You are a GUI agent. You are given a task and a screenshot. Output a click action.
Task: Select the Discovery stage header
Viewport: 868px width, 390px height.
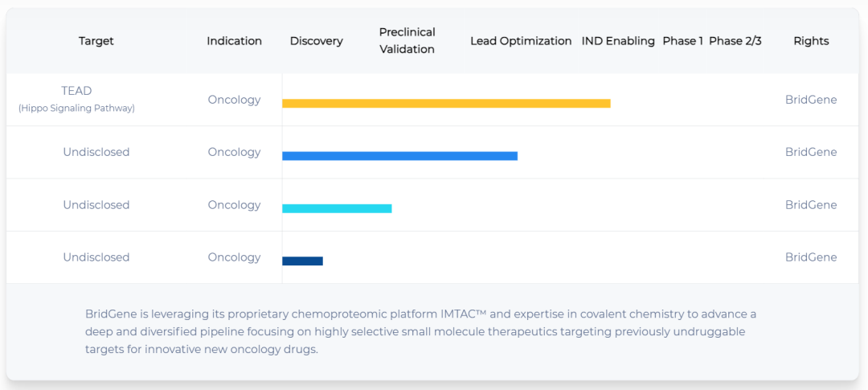316,41
